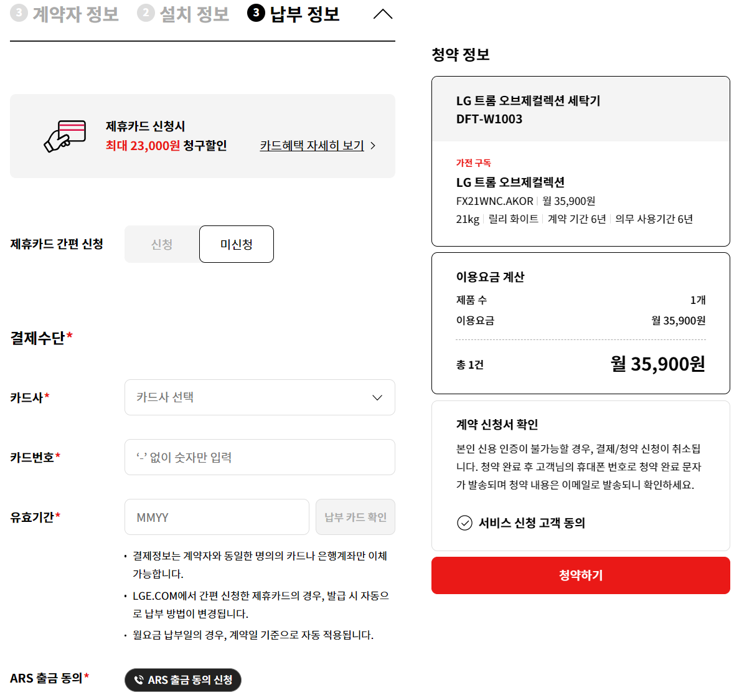Viewport: 734px width, 700px height.
Task: Select 신청 for 제휴카드 간편 신청
Action: click(x=161, y=244)
